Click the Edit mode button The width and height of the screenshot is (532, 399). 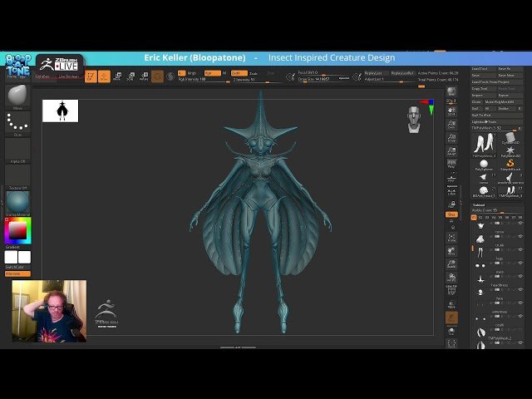tap(91, 76)
